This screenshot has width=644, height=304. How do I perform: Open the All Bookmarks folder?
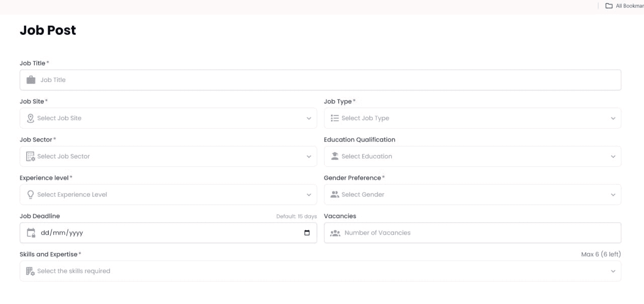(x=624, y=6)
